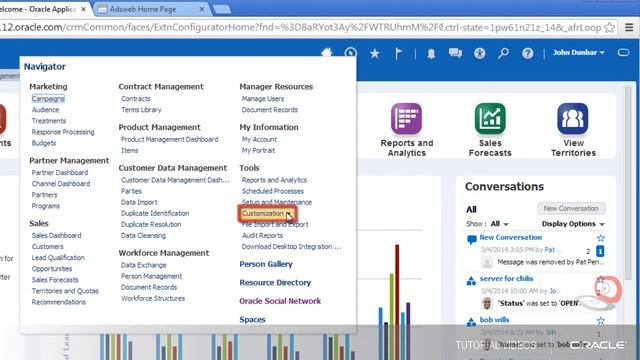The width and height of the screenshot is (640, 360).
Task: Open Scheduled Processes under Tools
Action: click(x=273, y=191)
